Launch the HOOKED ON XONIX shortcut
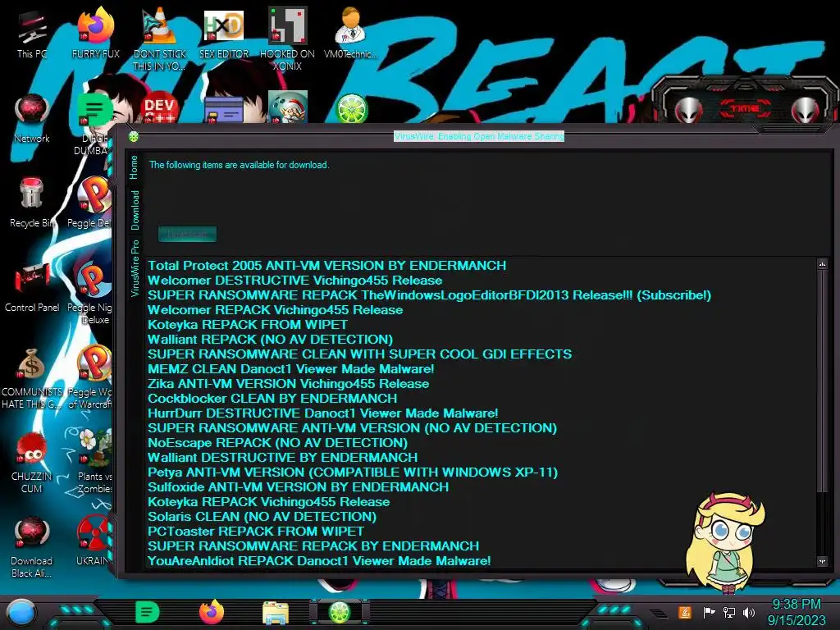 coord(287,39)
